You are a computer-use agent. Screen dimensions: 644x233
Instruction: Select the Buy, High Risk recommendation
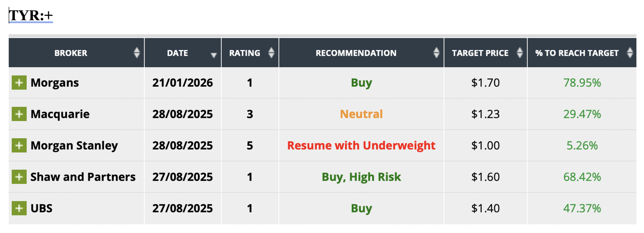[361, 177]
